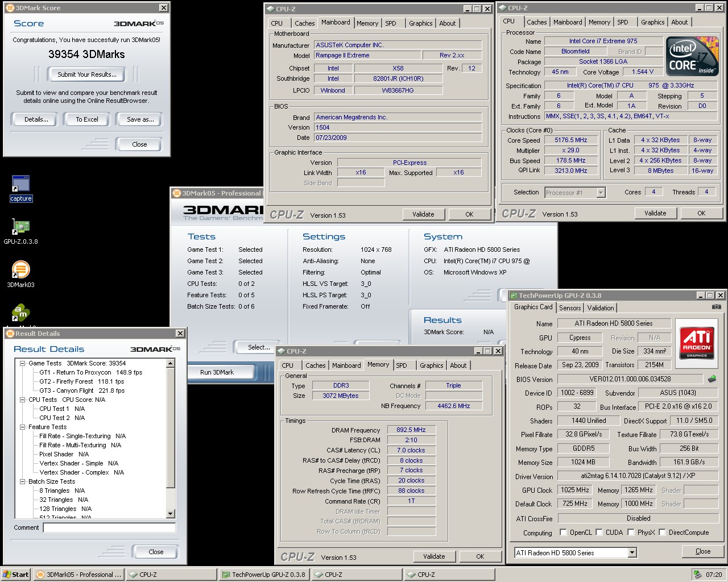Screen dimensions: 728x582
Task: Tick the CUDA checkbox
Action: (599, 533)
